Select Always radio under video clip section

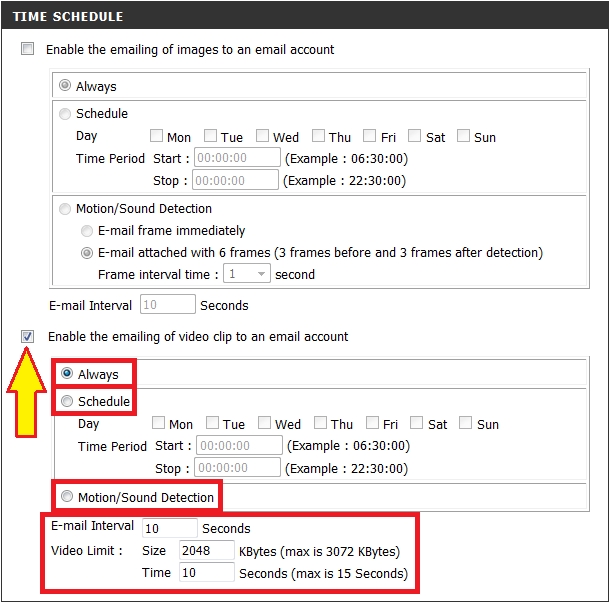[x=68, y=374]
